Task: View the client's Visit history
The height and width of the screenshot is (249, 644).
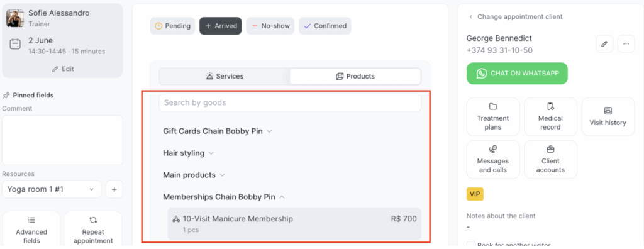Action: 608,117
